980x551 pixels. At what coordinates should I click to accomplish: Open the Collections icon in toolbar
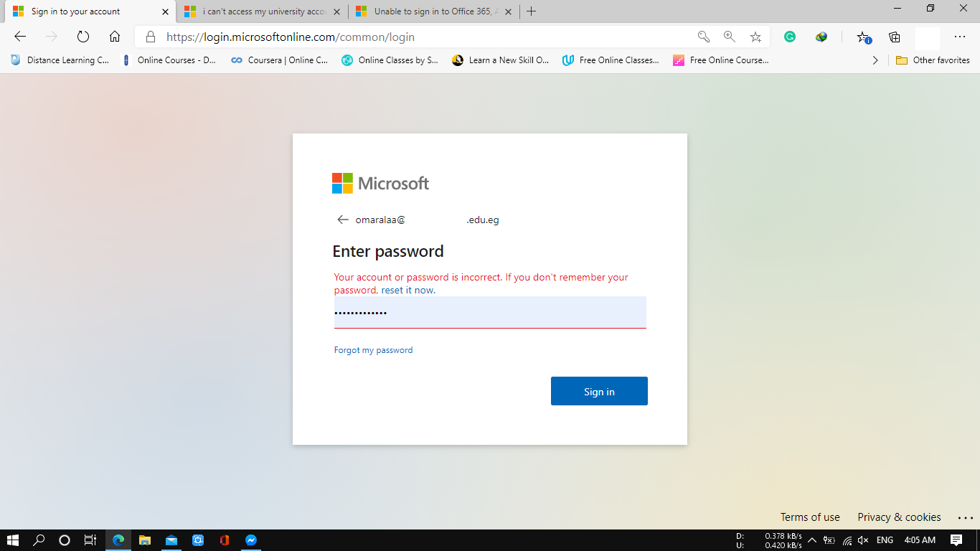tap(894, 37)
